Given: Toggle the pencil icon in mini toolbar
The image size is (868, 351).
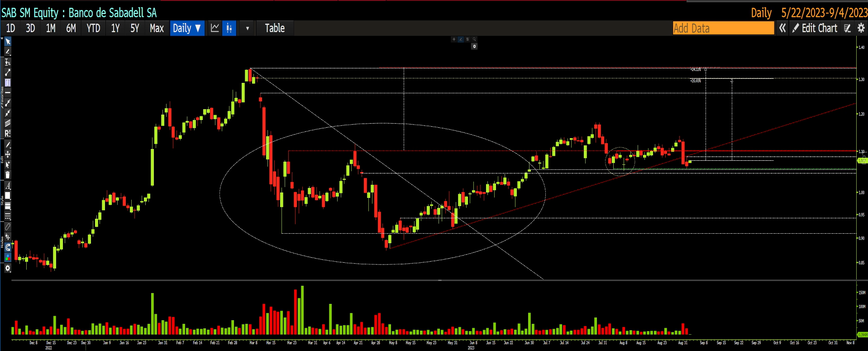Looking at the screenshot, I should click(x=461, y=39).
